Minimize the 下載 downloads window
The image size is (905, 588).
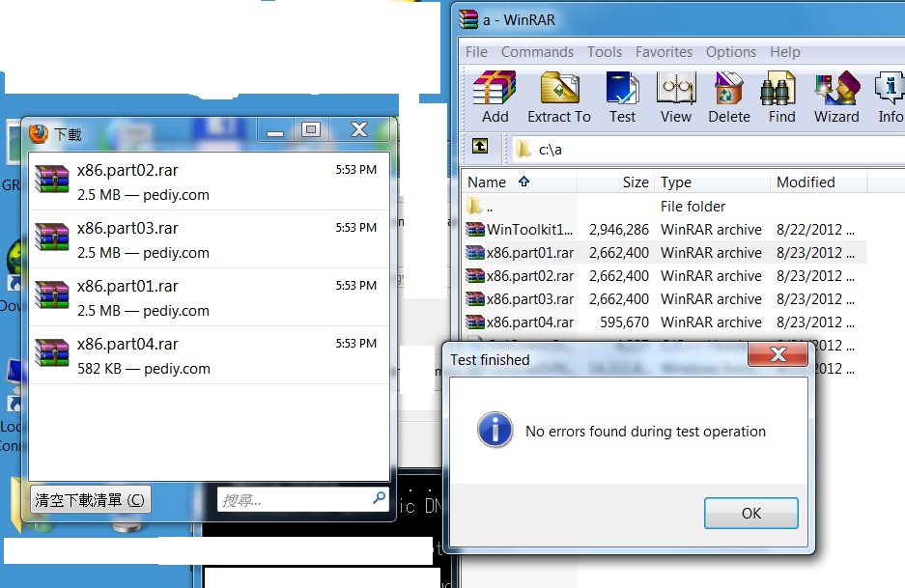point(275,130)
